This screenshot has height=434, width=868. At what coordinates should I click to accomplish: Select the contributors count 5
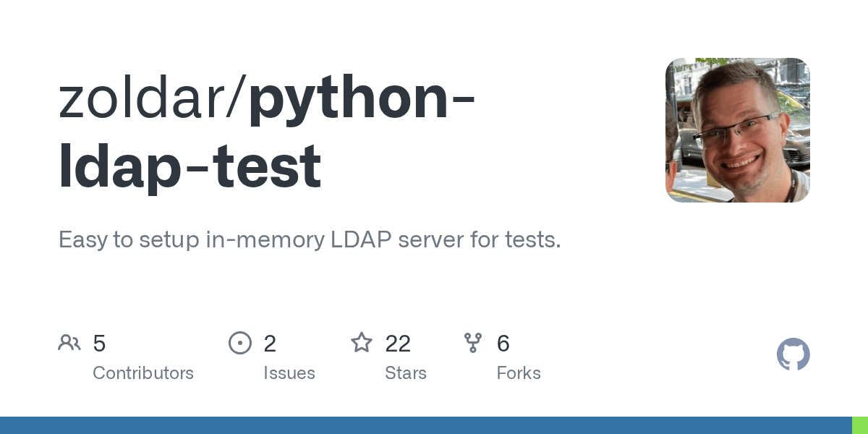(100, 344)
